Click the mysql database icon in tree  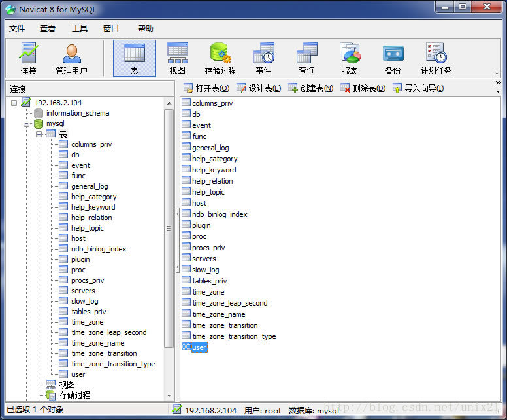point(39,123)
